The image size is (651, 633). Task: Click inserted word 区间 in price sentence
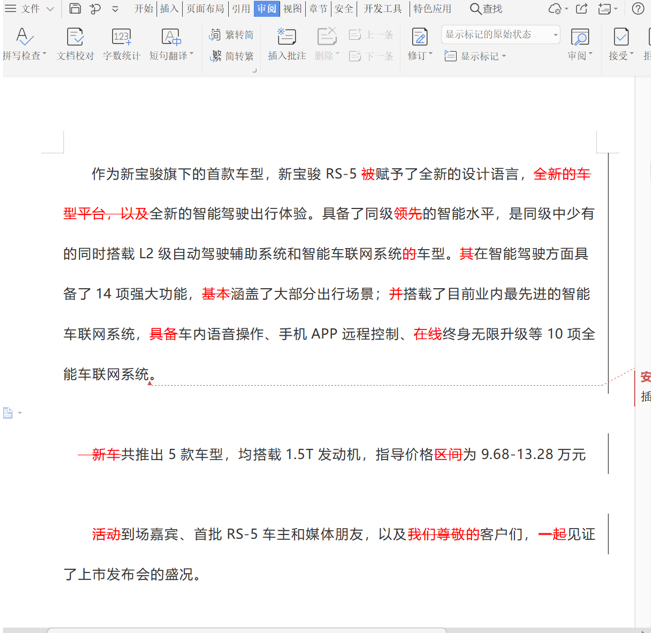pos(448,454)
